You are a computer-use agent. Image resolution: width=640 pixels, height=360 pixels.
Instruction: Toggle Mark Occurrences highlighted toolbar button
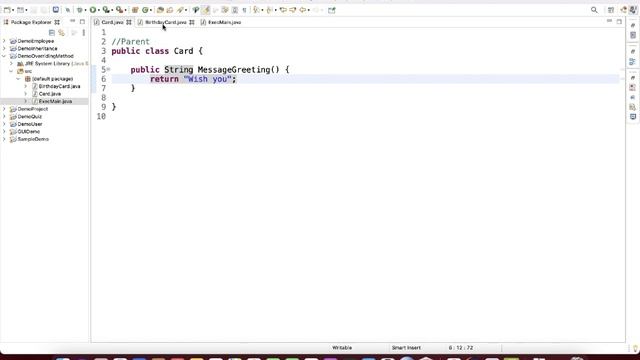click(x=206, y=10)
